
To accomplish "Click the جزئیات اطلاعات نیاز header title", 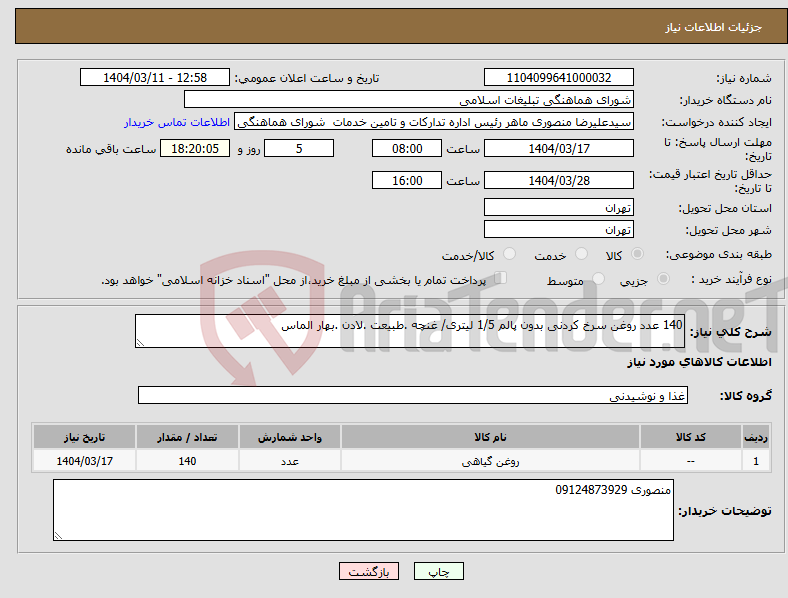I will [714, 27].
